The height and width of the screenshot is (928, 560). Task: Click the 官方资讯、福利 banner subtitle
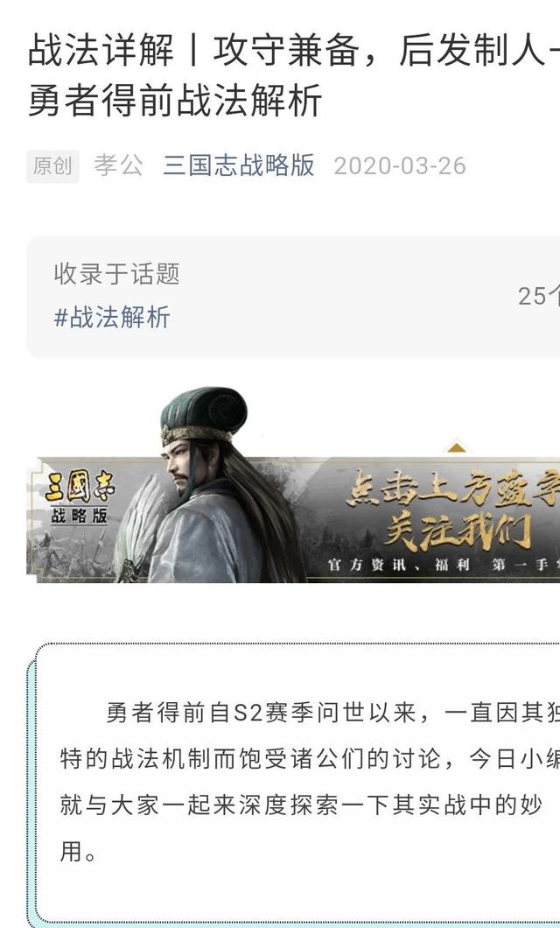[x=399, y=565]
